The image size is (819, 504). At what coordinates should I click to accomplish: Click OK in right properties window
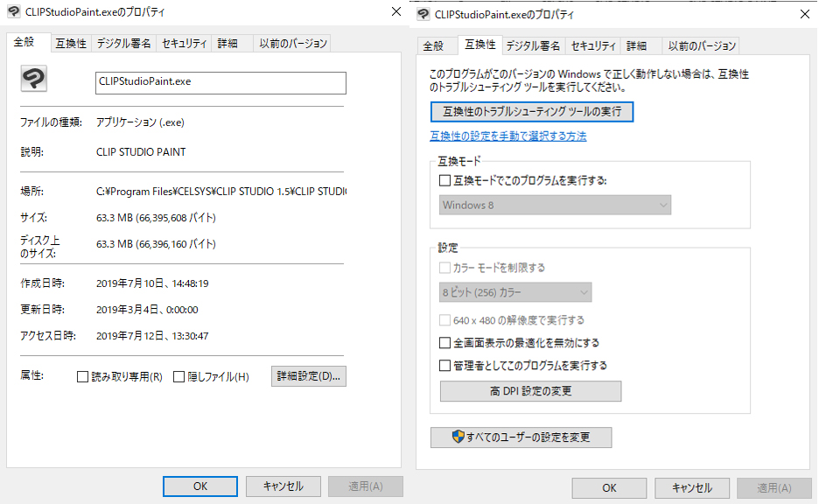point(609,487)
